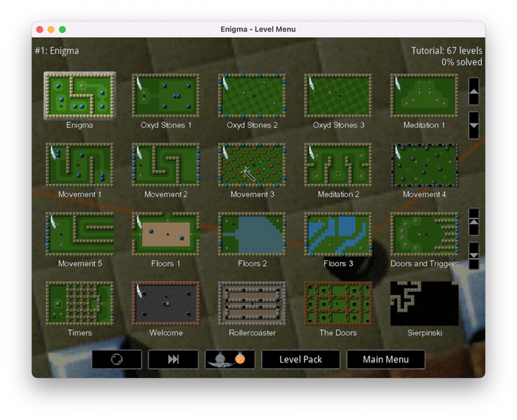Image resolution: width=517 pixels, height=420 pixels.
Task: Click the 'Oxyd Stones 1' label
Action: [166, 125]
